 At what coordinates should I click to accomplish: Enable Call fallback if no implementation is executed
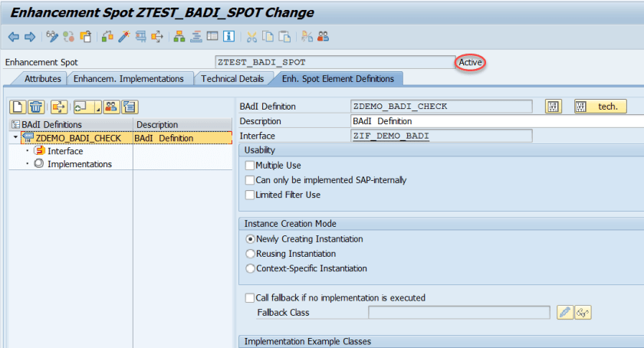tap(250, 298)
